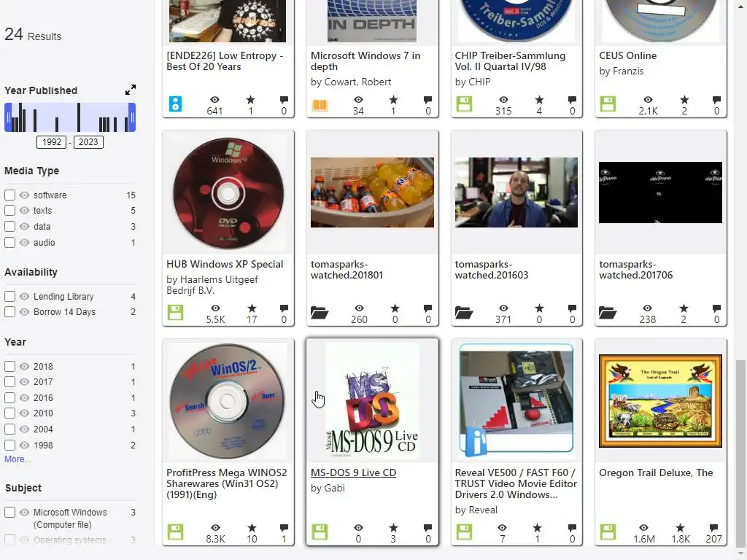Image resolution: width=747 pixels, height=560 pixels.
Task: Hide Lending Library results with eye toggle
Action: click(x=24, y=296)
